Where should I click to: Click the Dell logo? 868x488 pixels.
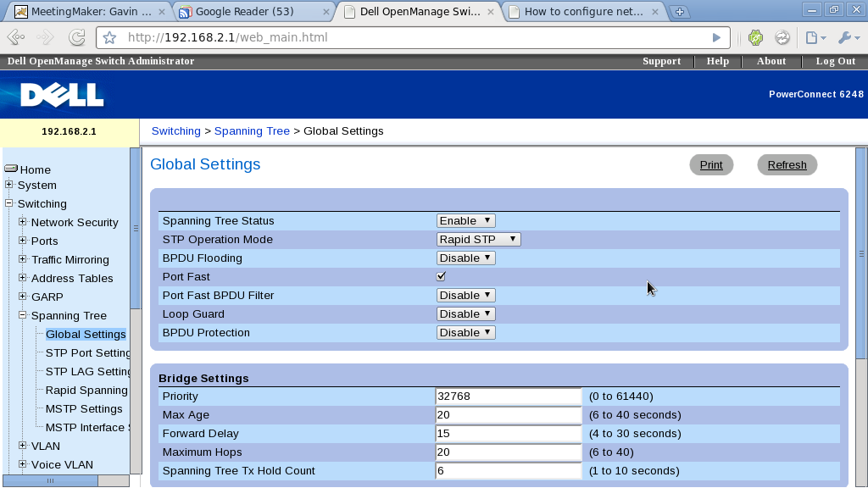tap(62, 95)
